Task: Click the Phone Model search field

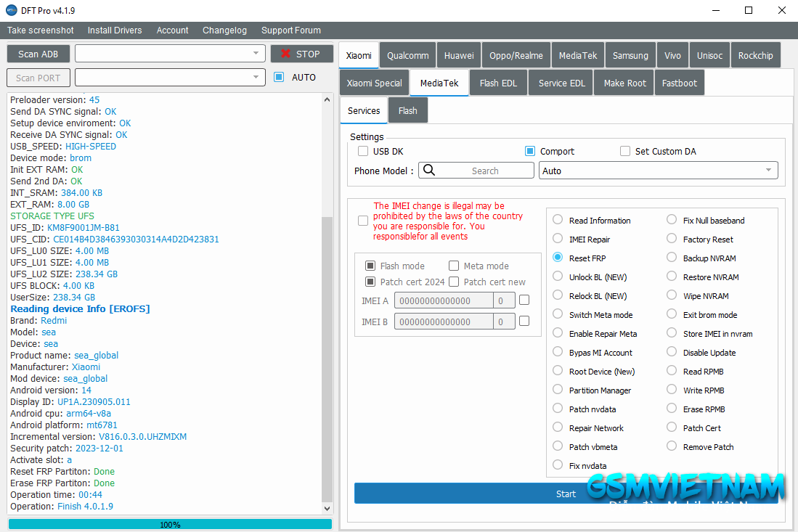Action: 476,171
